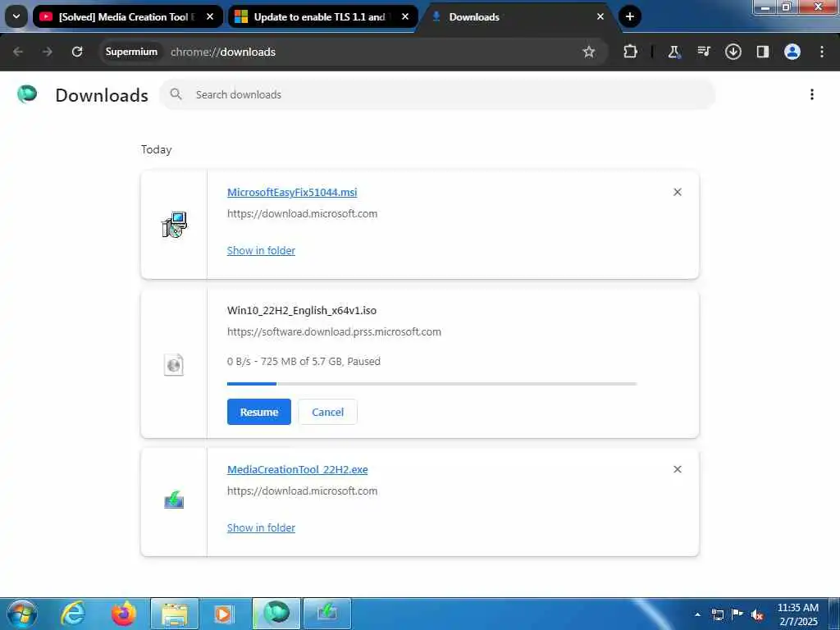Toggle the side panel icon
This screenshot has height=630, width=840.
pyautogui.click(x=762, y=52)
